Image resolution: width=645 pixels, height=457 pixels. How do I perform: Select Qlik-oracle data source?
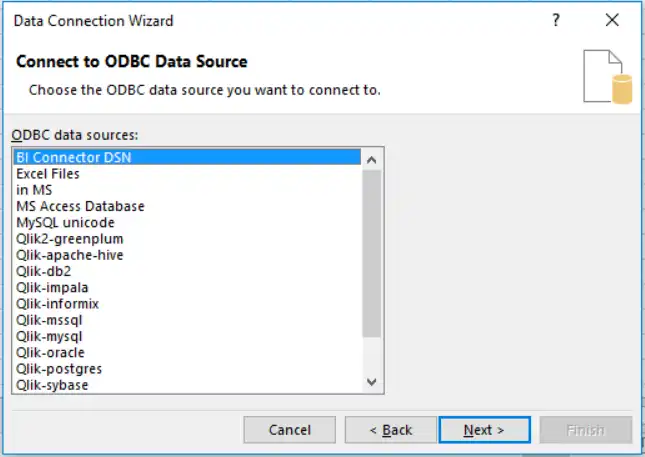(50, 352)
